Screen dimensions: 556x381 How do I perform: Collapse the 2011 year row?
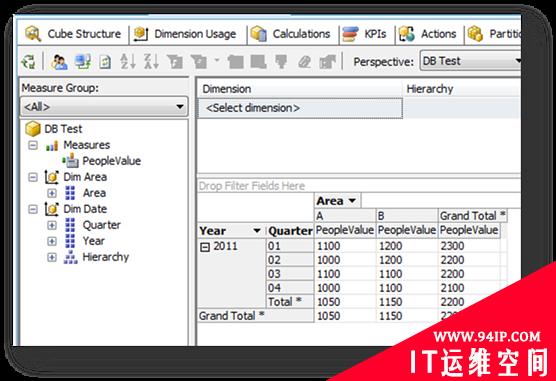point(205,247)
